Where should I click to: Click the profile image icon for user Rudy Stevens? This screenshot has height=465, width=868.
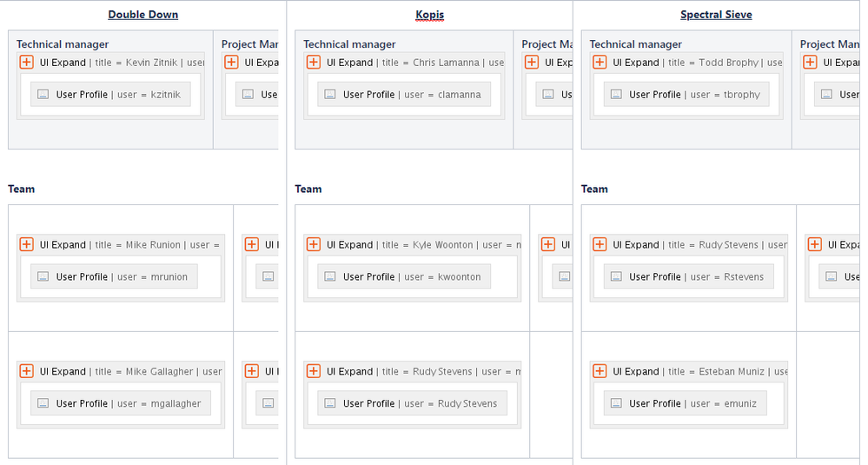(330, 403)
